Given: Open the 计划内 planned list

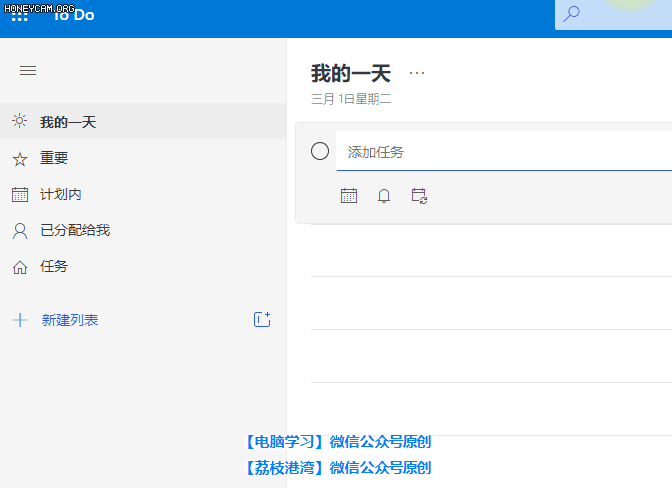Looking at the screenshot, I should click(x=60, y=194).
